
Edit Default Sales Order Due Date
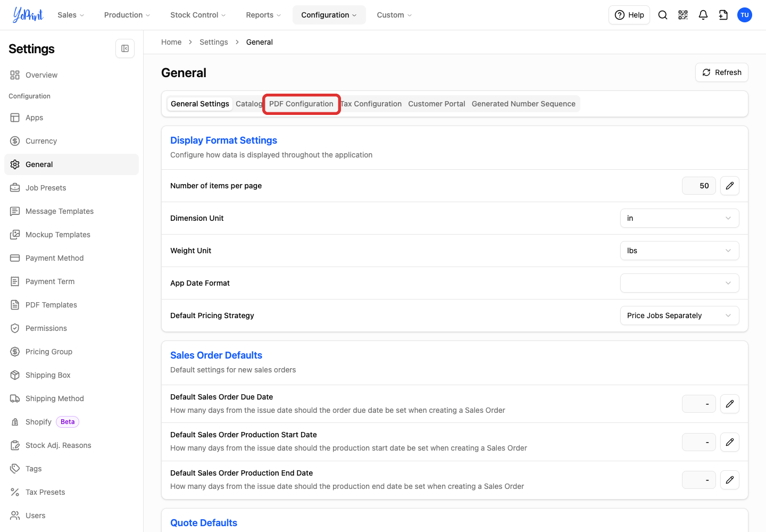(730, 404)
